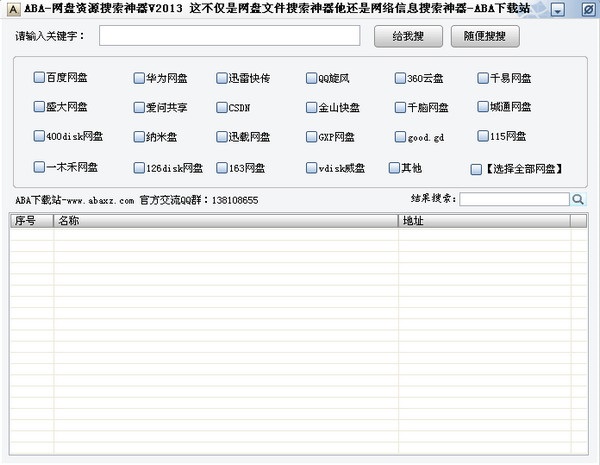Click the ABA app icon in title bar
The height and width of the screenshot is (465, 600).
13,9
